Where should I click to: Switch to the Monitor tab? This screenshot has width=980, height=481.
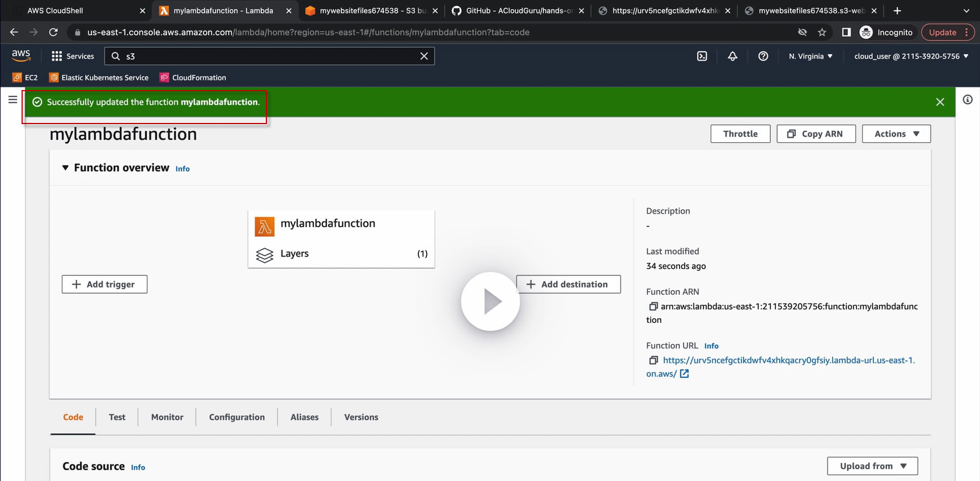click(167, 418)
